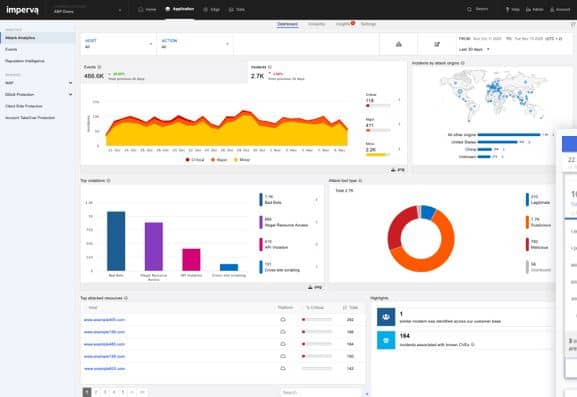Open the first host link in attacked resources
This screenshot has width=577, height=397.
click(104, 320)
